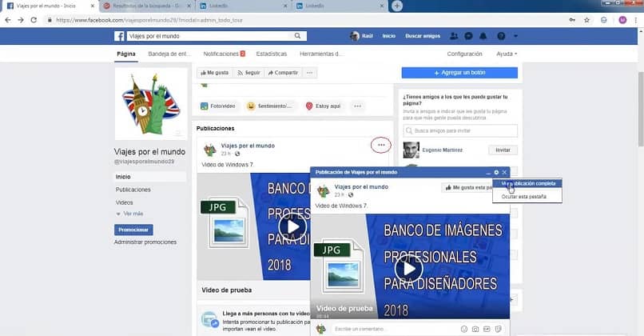Open Estadísticas tab
The image size is (644, 336).
click(x=272, y=54)
